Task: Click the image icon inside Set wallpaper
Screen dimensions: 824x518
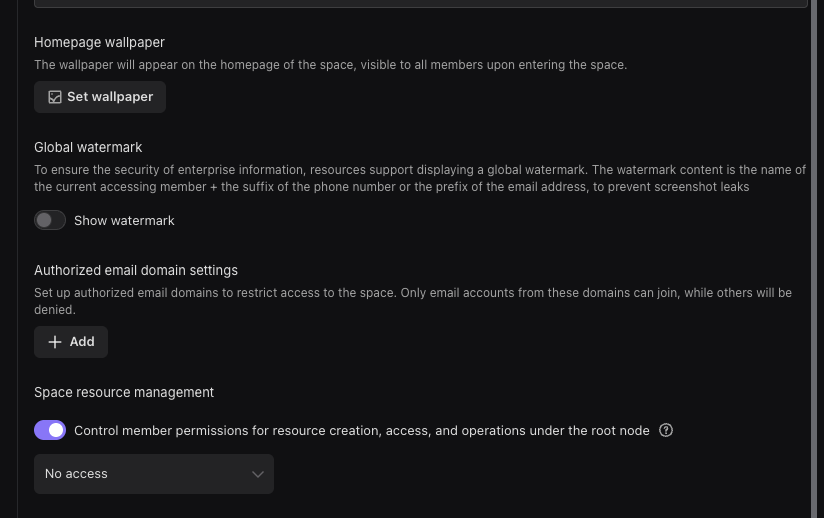Action: point(54,97)
